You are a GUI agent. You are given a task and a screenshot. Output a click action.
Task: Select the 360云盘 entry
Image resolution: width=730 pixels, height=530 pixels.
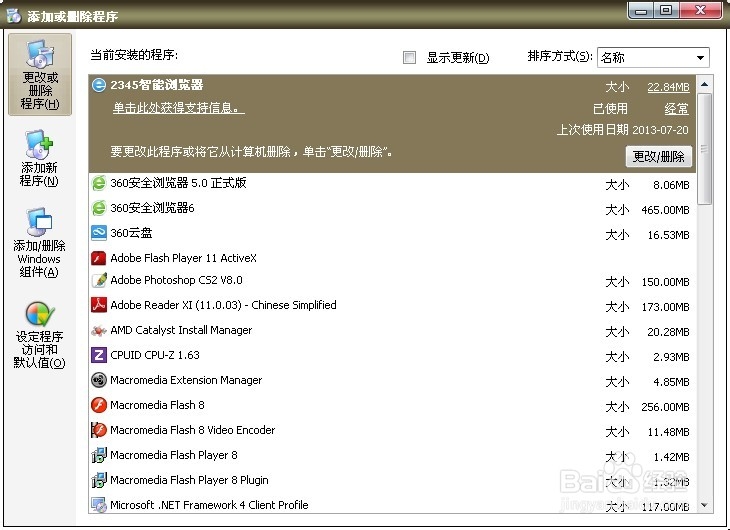(x=392, y=233)
